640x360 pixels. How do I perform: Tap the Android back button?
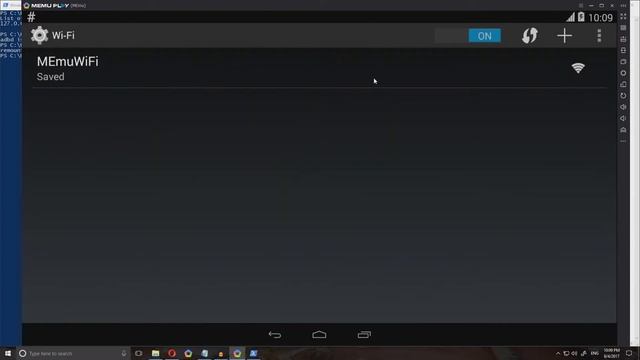pos(275,335)
